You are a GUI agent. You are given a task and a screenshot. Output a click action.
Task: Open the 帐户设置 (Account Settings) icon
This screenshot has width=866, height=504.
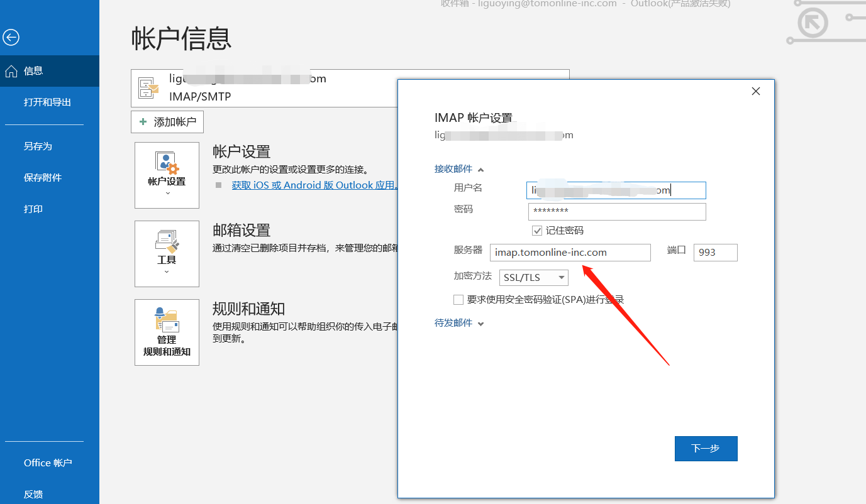pyautogui.click(x=167, y=175)
